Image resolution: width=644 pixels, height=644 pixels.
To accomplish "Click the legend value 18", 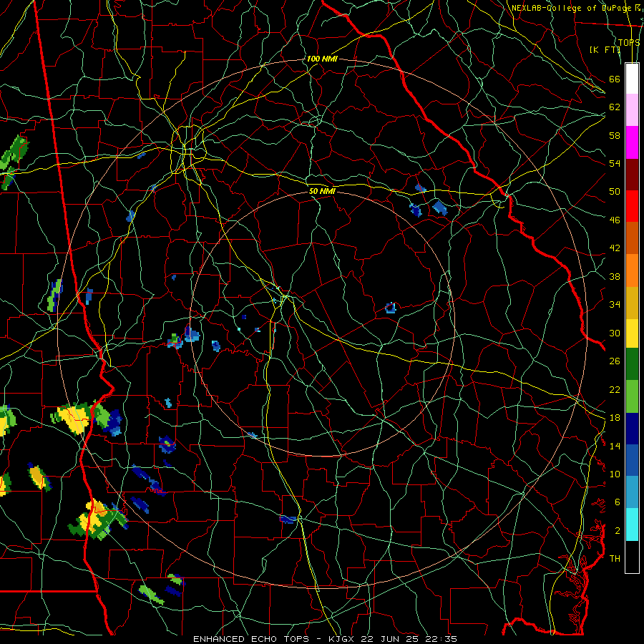I will tap(615, 418).
